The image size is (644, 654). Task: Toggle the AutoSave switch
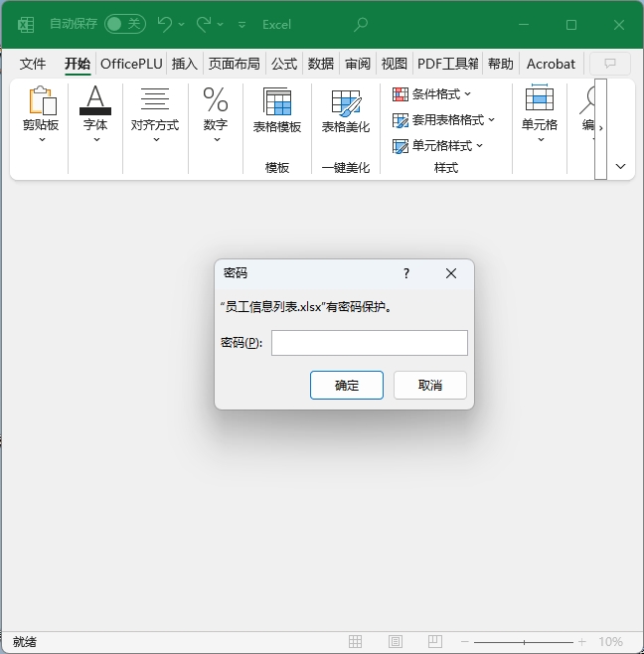(x=125, y=24)
